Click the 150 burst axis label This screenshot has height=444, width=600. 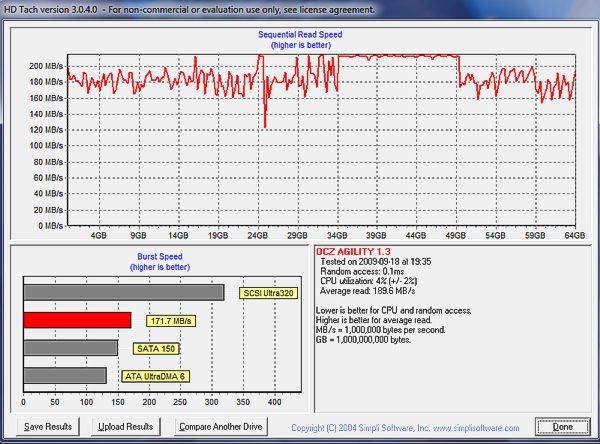[118, 402]
